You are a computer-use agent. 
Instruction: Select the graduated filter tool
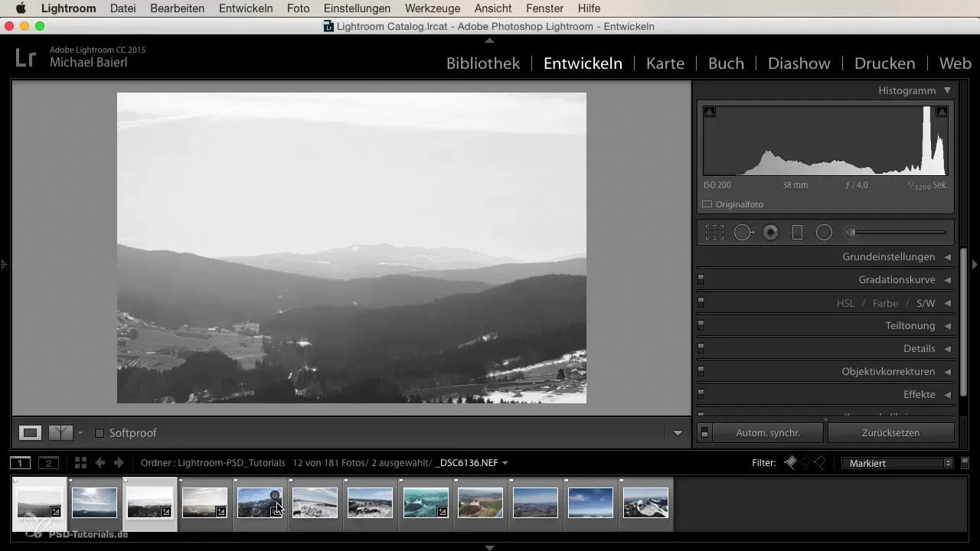[x=797, y=233]
